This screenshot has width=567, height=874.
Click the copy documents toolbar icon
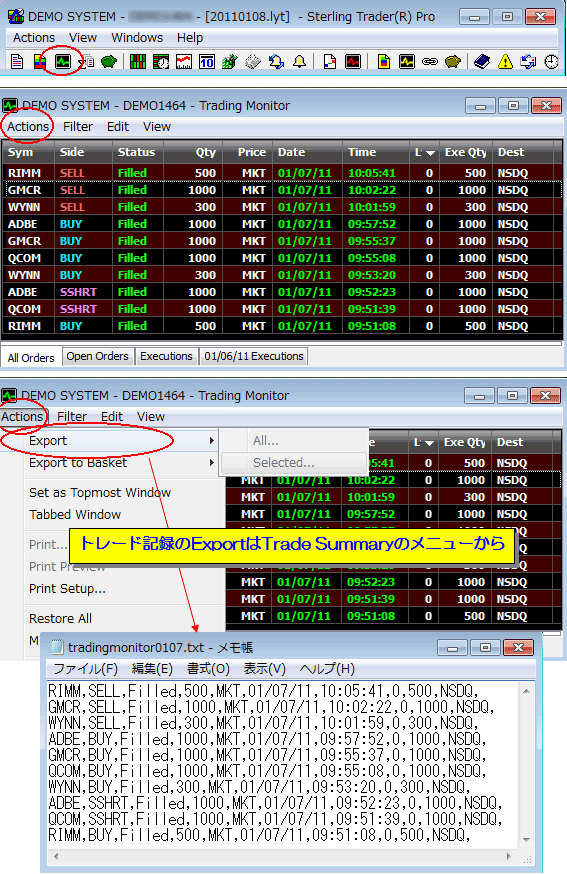click(x=86, y=61)
